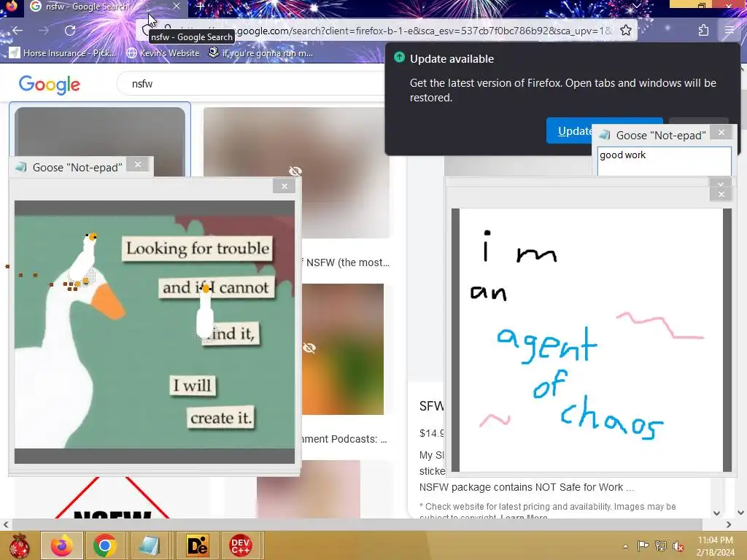Open a new tab with plus button
Image resolution: width=747 pixels, height=560 pixels.
tap(200, 7)
